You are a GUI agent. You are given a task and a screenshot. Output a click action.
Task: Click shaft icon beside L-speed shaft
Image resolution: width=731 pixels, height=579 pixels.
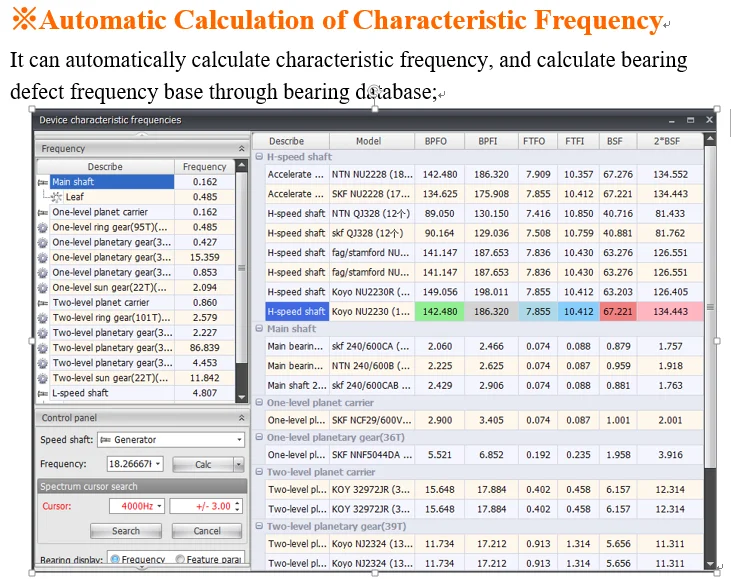pyautogui.click(x=43, y=393)
